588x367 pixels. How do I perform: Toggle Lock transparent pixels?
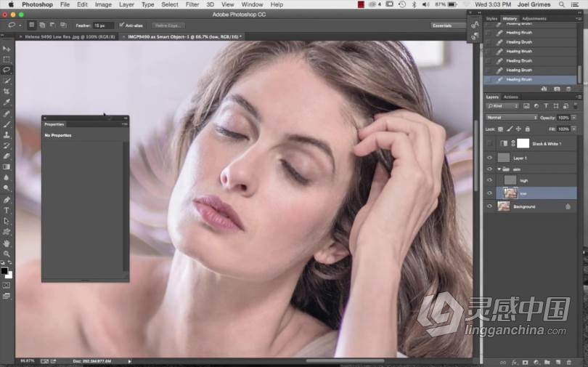(500, 129)
